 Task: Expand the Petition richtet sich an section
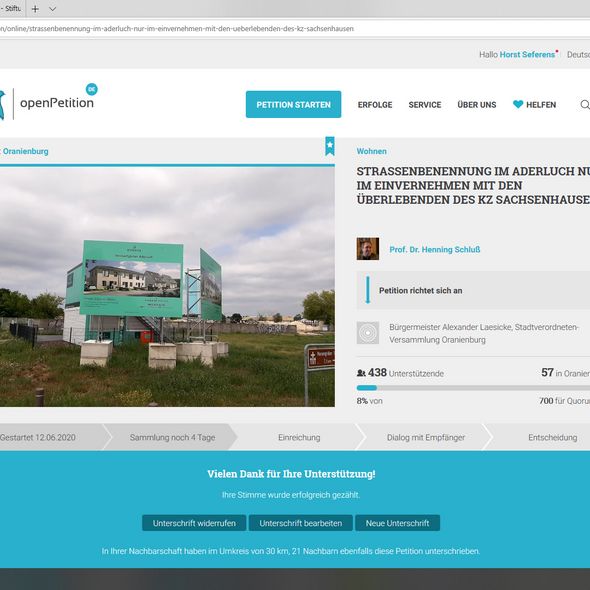[x=473, y=290]
